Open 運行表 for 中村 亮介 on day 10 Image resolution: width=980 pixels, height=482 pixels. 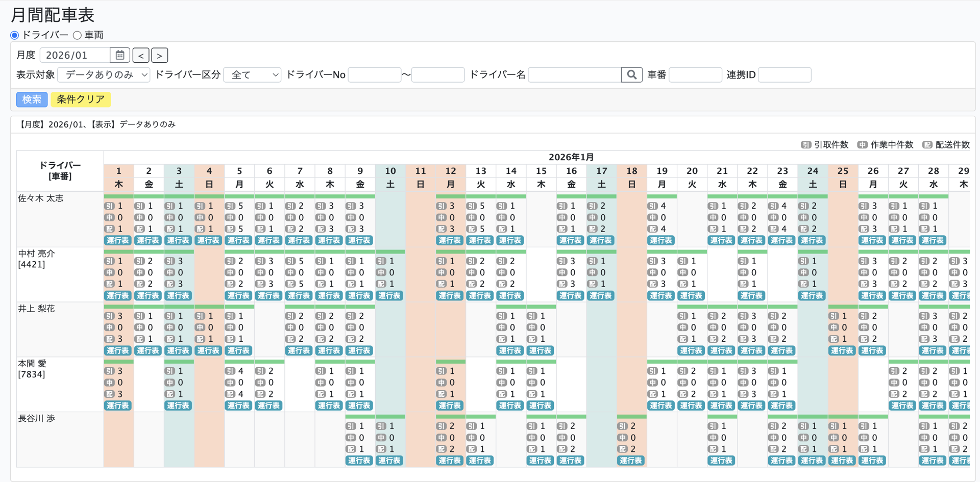coord(389,296)
